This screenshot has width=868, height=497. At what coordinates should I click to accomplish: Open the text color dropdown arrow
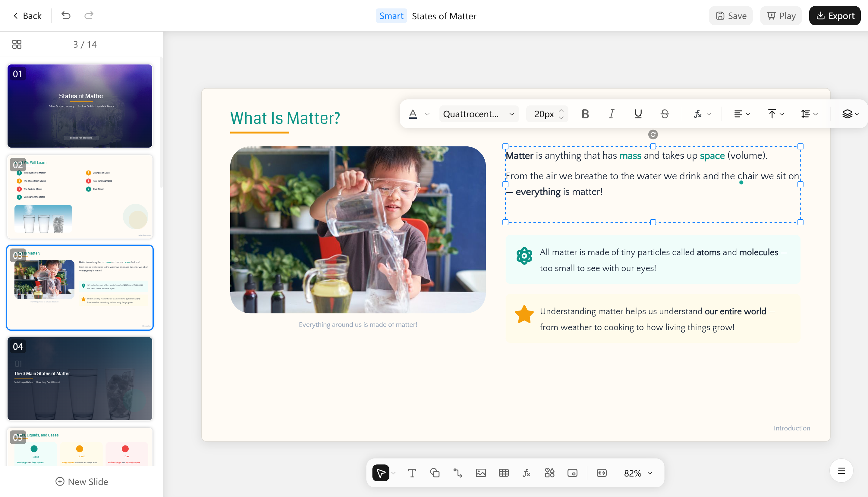pos(427,114)
